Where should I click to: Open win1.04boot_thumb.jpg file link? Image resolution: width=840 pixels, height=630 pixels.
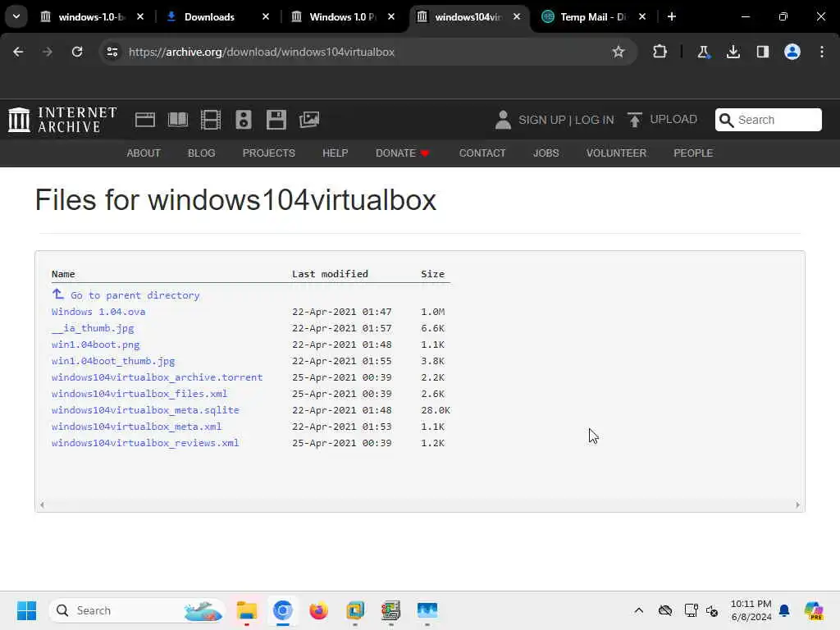coord(113,361)
